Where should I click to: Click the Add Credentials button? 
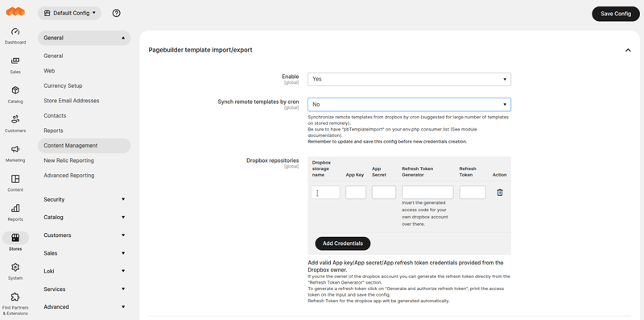tap(343, 243)
